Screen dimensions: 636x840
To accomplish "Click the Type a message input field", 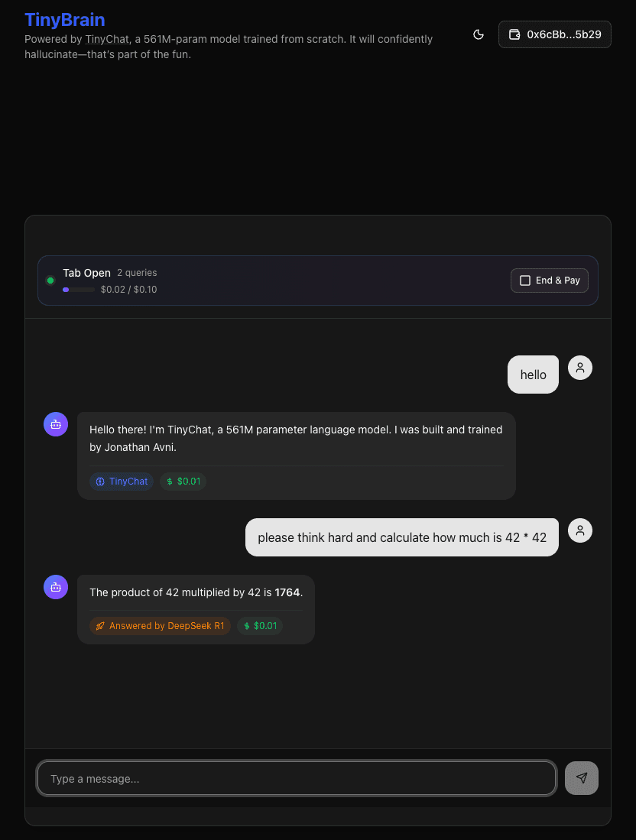I will 296,777.
